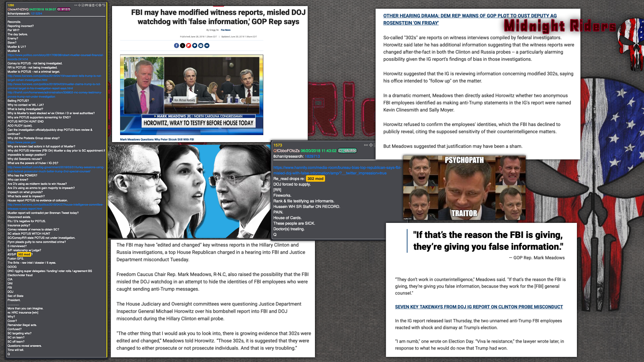Share the Fox article on Facebook
Screen dimensions: 644x362
176,46
